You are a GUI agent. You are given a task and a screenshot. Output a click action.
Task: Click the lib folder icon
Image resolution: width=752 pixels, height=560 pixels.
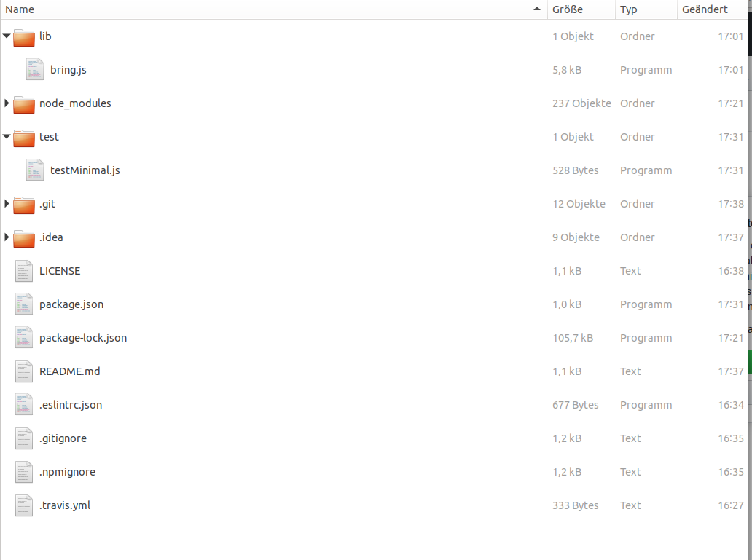[24, 36]
